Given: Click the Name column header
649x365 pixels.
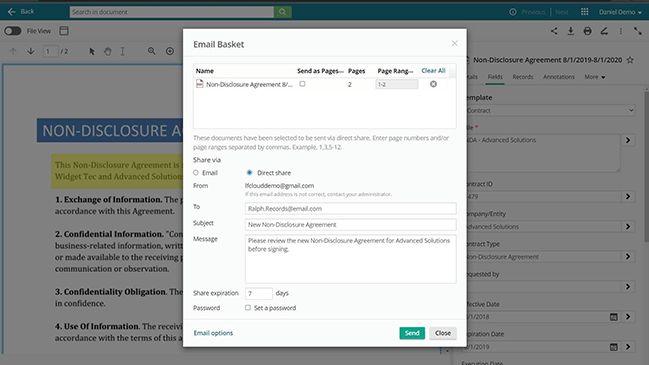Looking at the screenshot, I should (x=205, y=71).
